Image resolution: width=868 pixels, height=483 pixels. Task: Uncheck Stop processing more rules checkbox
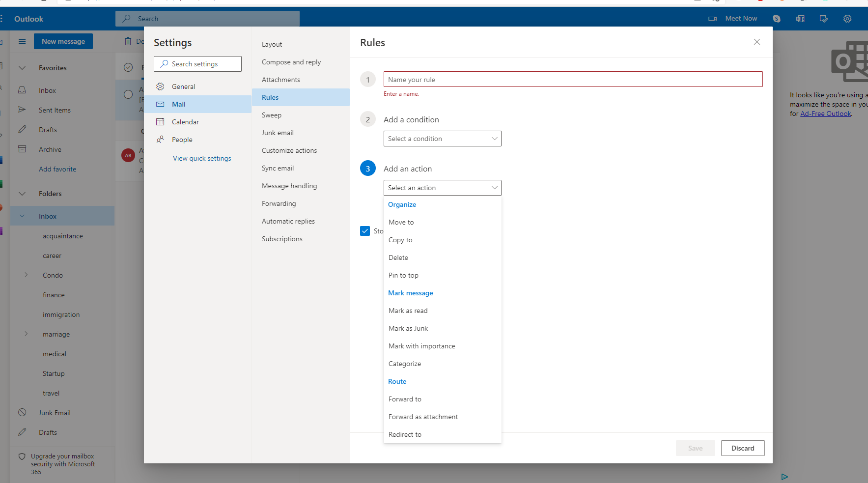pyautogui.click(x=365, y=231)
